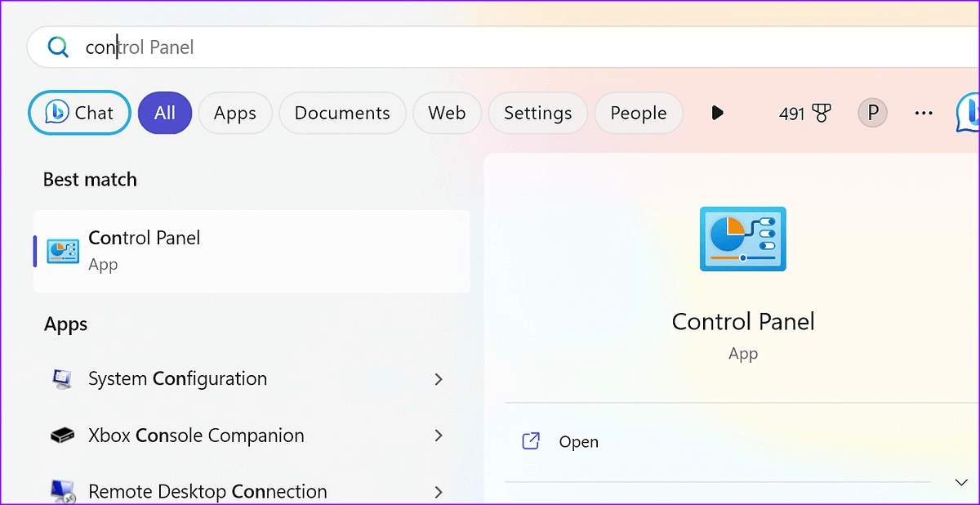This screenshot has width=980, height=505.
Task: Open the P profile avatar
Action: pos(872,113)
